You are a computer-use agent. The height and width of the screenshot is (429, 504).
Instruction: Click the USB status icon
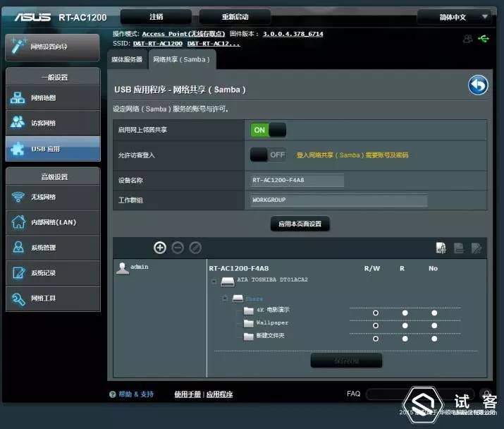(484, 39)
